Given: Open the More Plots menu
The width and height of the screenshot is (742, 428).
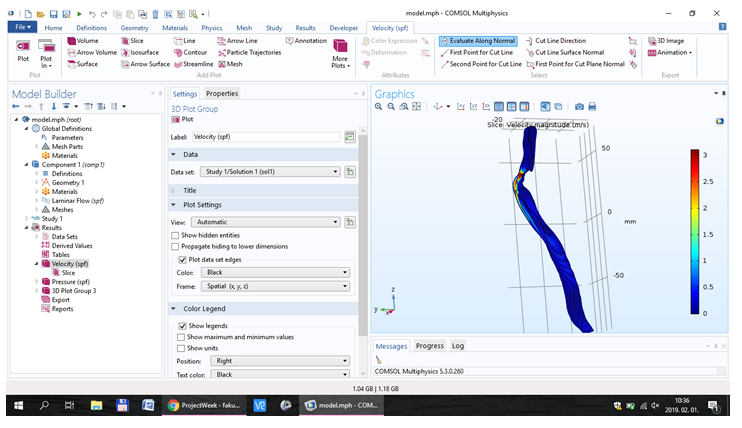Looking at the screenshot, I should (x=340, y=52).
